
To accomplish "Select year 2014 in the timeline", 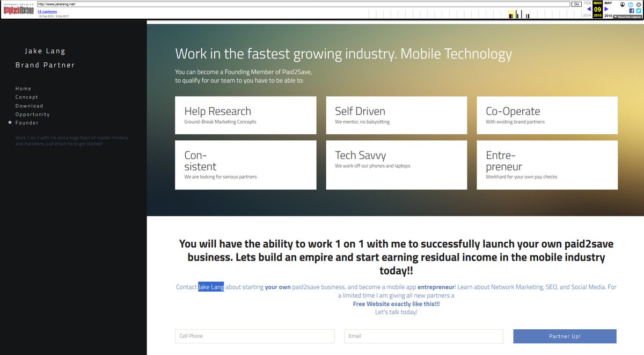I will click(x=587, y=16).
